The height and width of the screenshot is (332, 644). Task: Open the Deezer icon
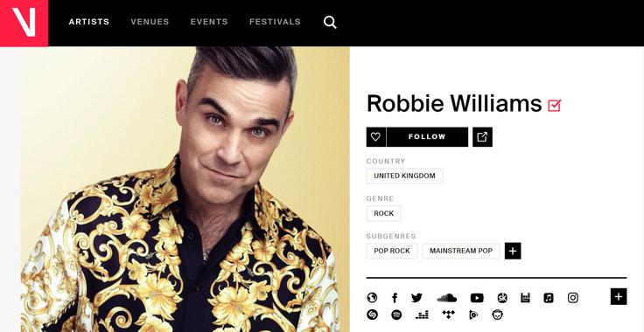tap(422, 315)
